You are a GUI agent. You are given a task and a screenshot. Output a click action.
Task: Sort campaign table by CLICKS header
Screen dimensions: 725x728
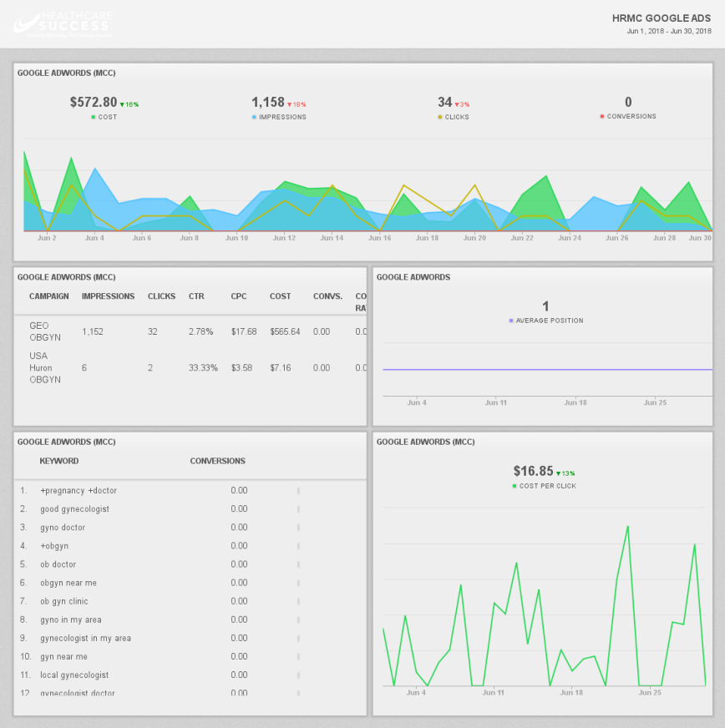click(162, 296)
